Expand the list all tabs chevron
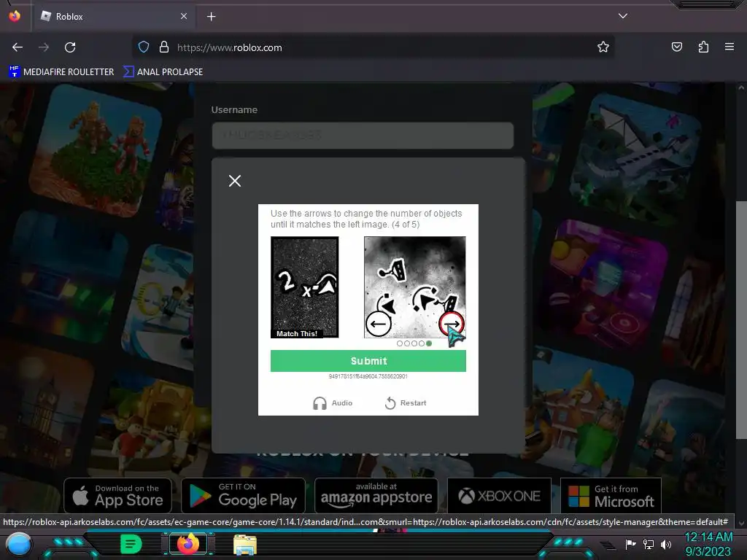The image size is (747, 560). point(623,16)
